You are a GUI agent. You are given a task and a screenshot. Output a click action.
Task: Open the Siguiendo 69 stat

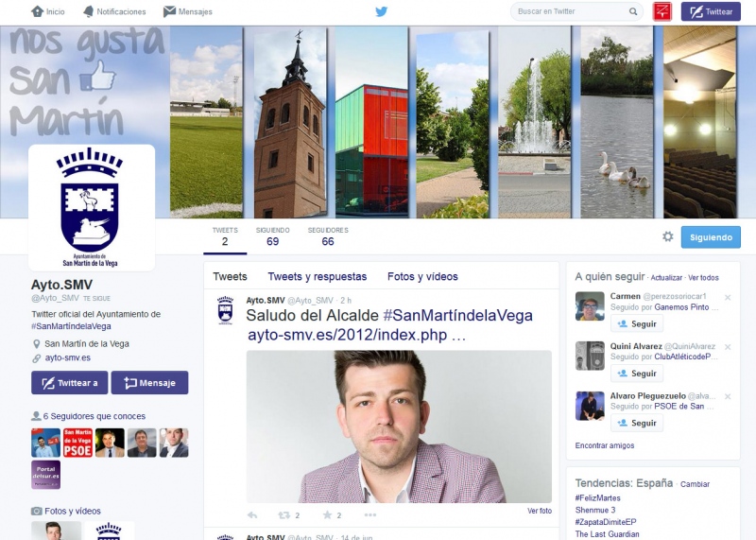click(x=273, y=237)
